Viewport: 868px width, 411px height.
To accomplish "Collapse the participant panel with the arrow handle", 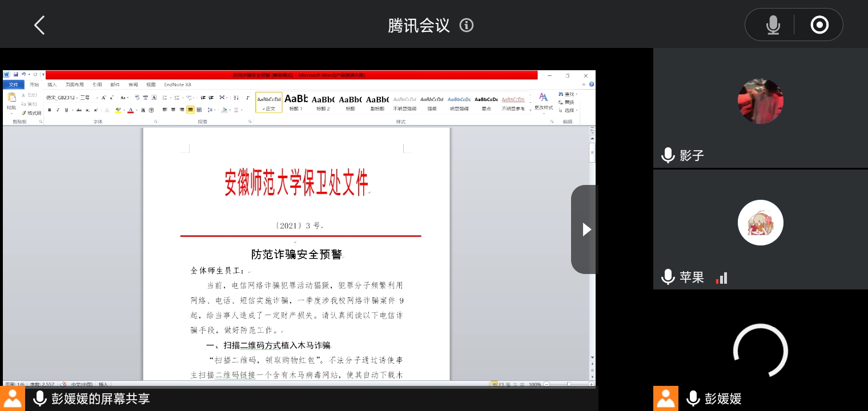I will coord(585,229).
